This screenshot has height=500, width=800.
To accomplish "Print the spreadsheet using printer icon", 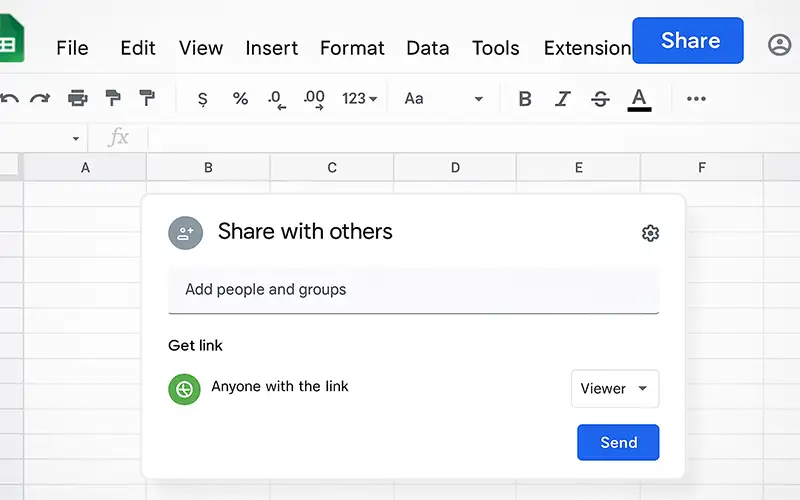I will pyautogui.click(x=77, y=98).
